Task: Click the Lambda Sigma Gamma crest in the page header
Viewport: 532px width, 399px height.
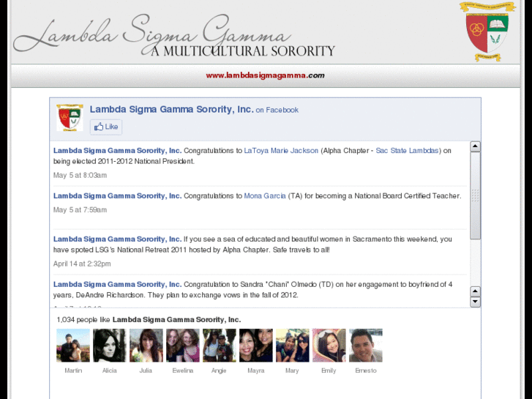Action: pyautogui.click(x=487, y=31)
